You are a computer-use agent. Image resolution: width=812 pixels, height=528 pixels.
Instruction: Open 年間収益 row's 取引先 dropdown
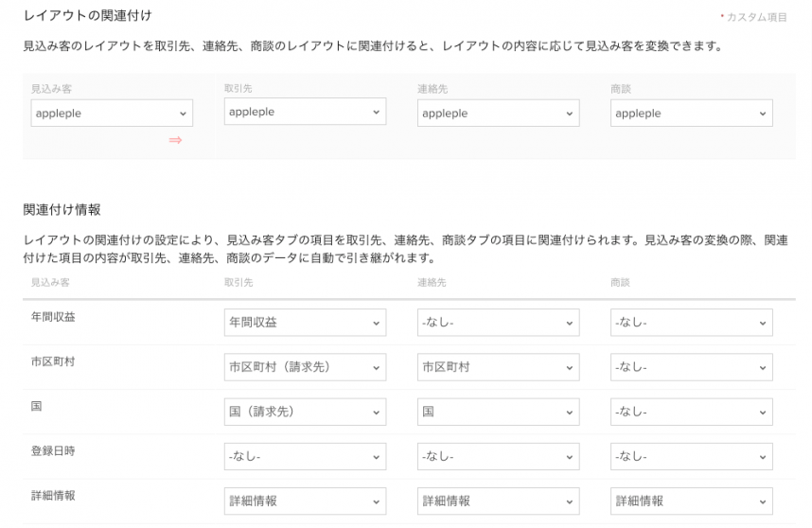tap(305, 323)
